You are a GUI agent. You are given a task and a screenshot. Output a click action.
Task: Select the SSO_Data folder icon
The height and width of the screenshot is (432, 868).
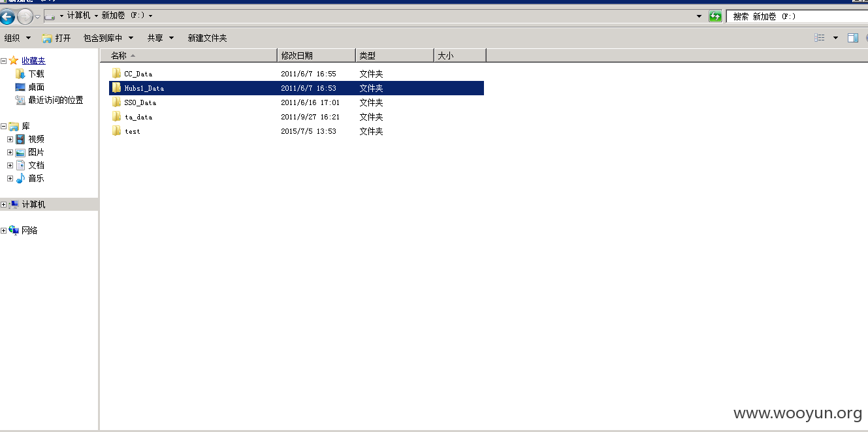116,102
